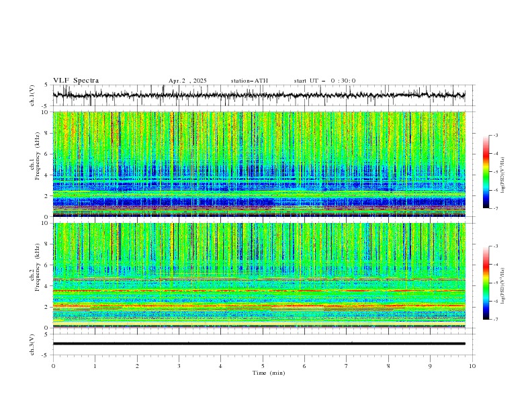
Task: Click the "-3" label on the ch.1 color bar
Action: coord(496,136)
